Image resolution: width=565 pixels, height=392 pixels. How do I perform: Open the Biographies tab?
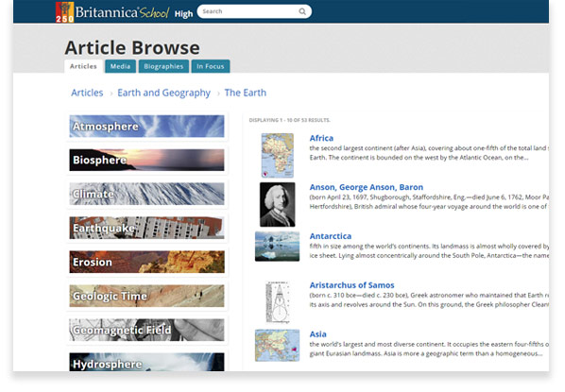point(163,66)
